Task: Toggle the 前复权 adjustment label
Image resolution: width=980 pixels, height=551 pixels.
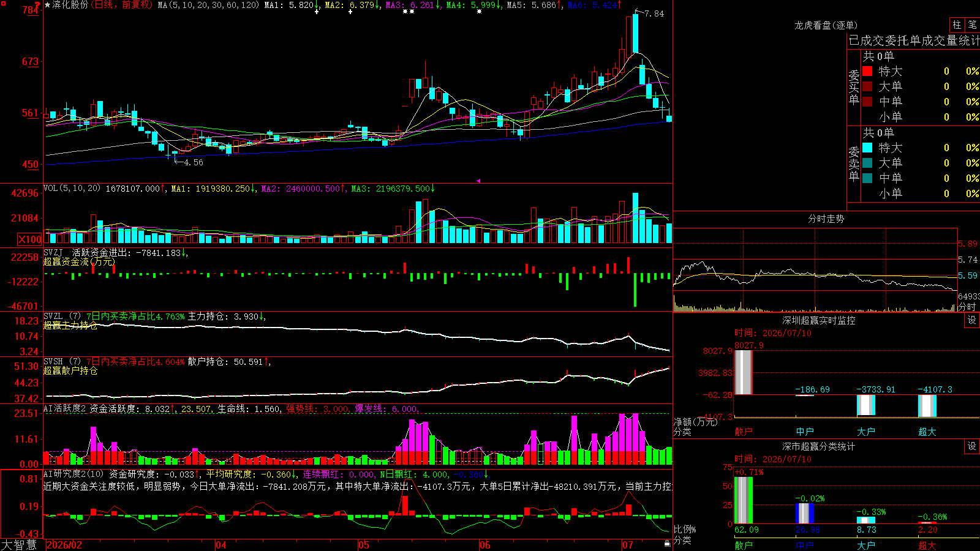Action: [135, 5]
